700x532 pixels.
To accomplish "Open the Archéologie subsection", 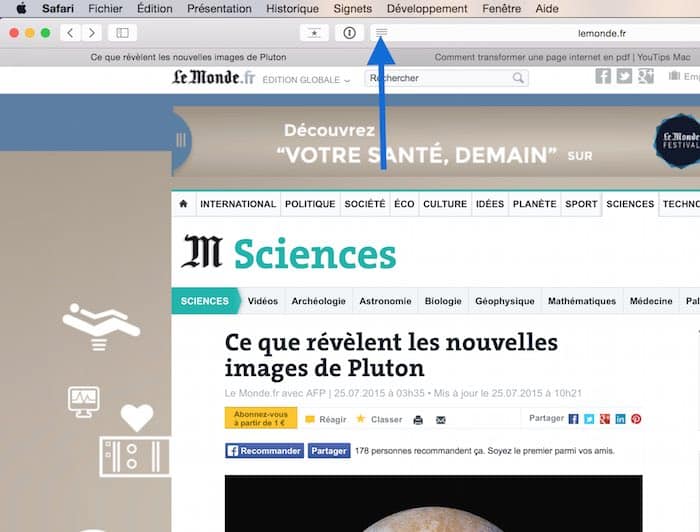I will tap(319, 301).
